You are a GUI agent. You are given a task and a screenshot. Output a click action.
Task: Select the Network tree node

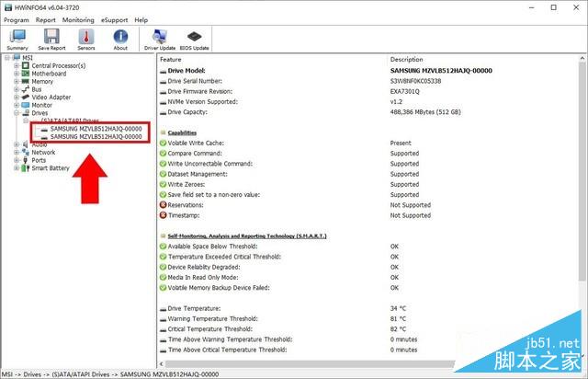[x=43, y=153]
